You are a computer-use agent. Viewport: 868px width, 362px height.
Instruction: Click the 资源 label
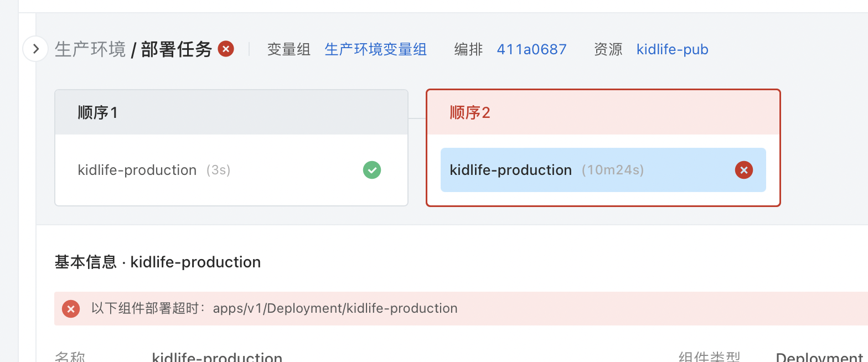608,50
